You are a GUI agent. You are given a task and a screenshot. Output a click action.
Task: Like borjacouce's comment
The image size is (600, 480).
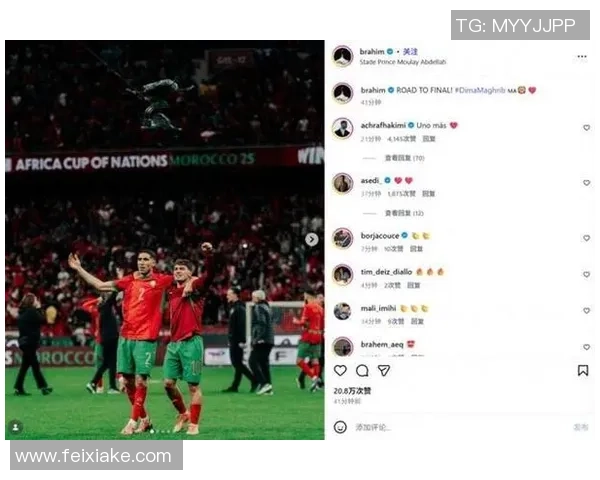tap(586, 238)
